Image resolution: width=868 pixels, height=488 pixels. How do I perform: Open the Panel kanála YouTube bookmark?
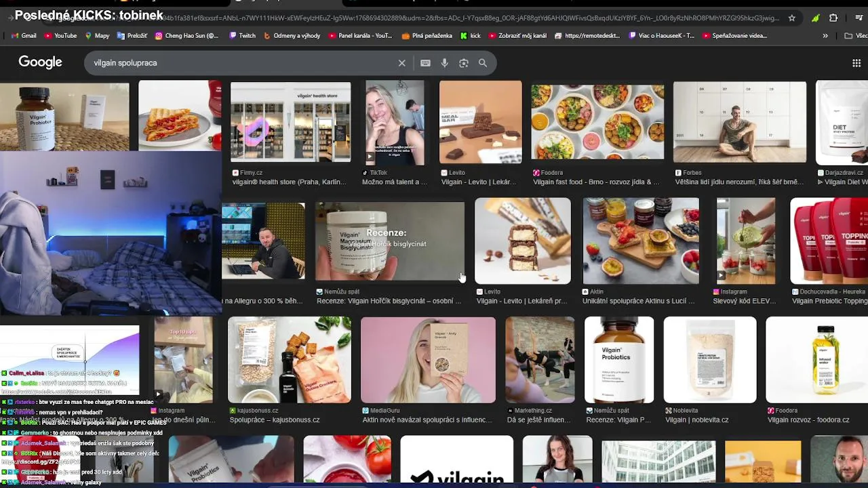click(x=360, y=36)
